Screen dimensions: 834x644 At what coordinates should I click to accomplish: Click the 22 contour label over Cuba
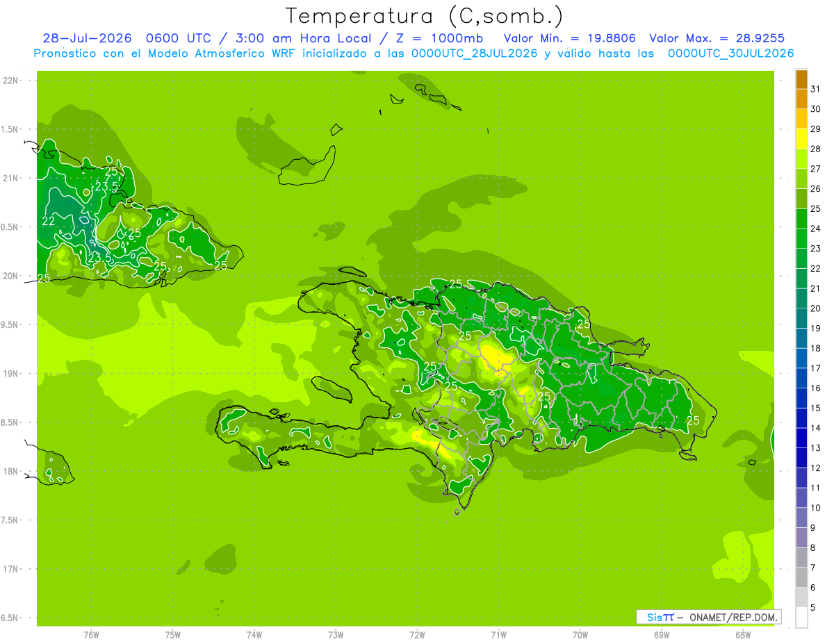pyautogui.click(x=49, y=221)
